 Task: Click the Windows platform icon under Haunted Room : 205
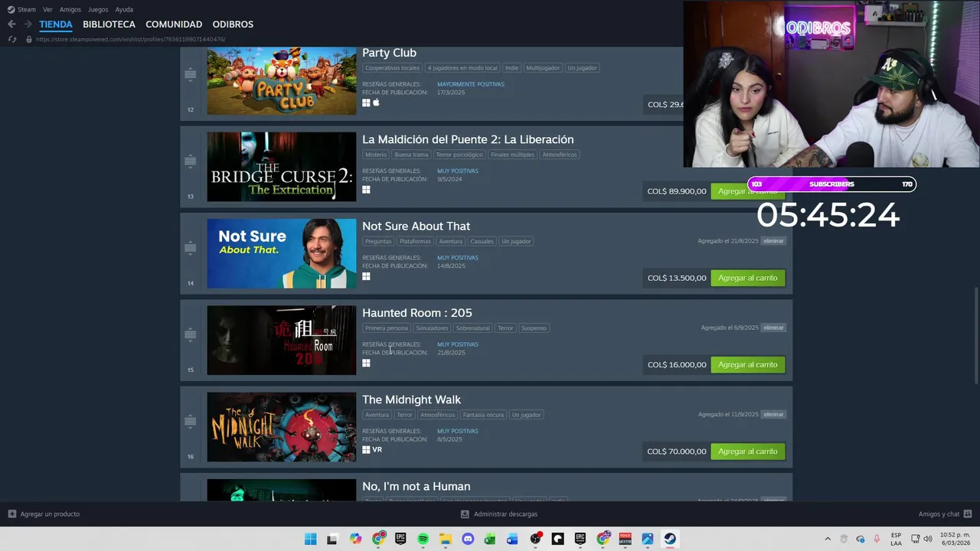point(366,363)
